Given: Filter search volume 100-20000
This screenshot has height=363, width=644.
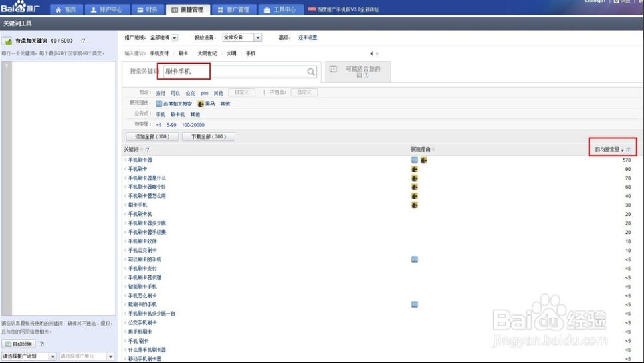Looking at the screenshot, I should click(193, 125).
